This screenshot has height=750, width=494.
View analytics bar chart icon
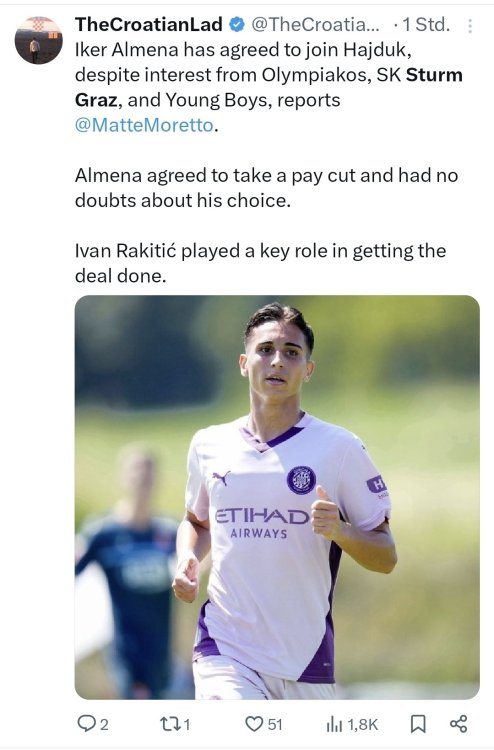coord(334,725)
